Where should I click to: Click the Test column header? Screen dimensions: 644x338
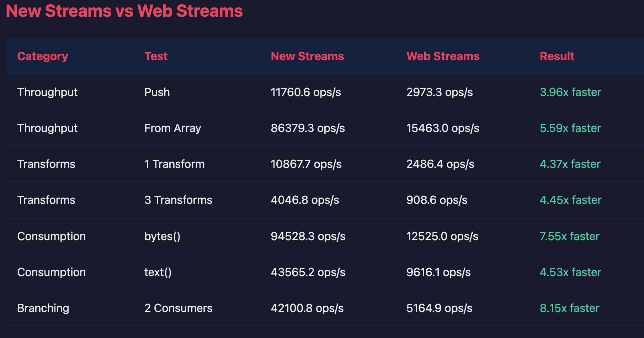(x=156, y=56)
